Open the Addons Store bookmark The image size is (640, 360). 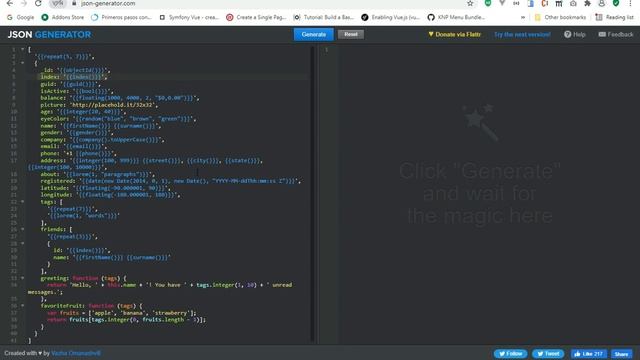pos(63,17)
